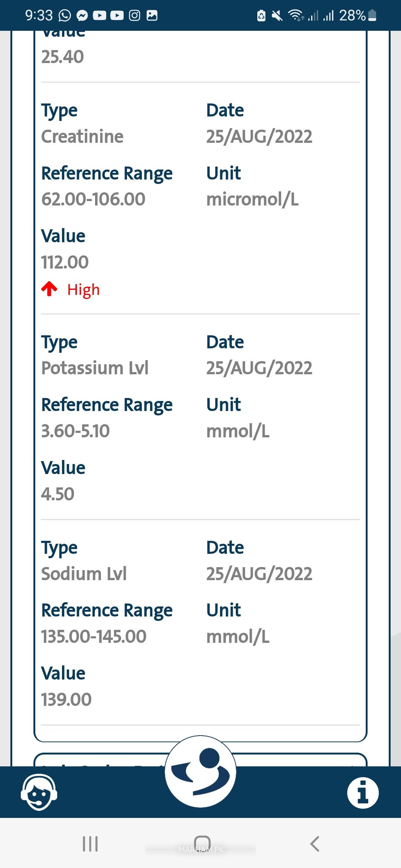Viewport: 401px width, 868px height.
Task: Select the Potassium Lvl entry
Action: [x=95, y=368]
